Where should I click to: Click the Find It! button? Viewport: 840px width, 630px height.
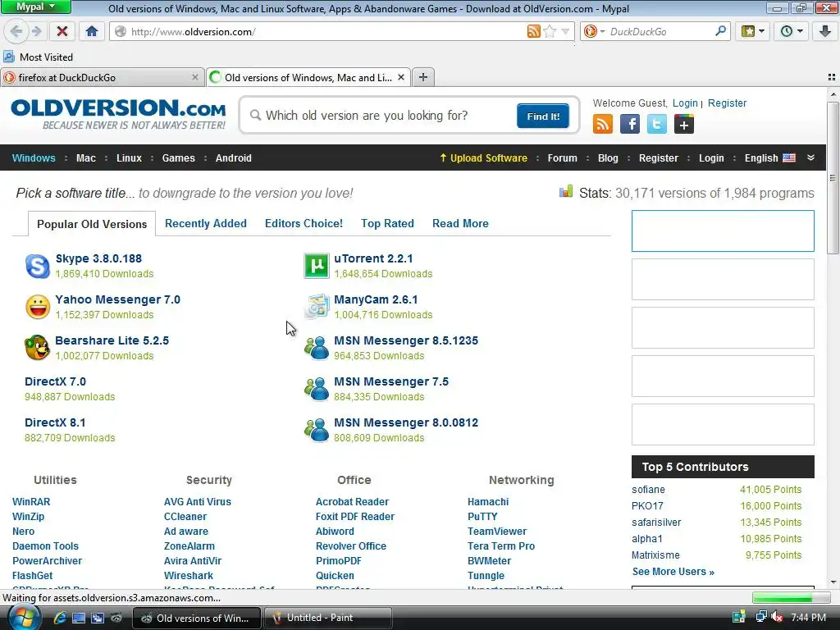(543, 116)
